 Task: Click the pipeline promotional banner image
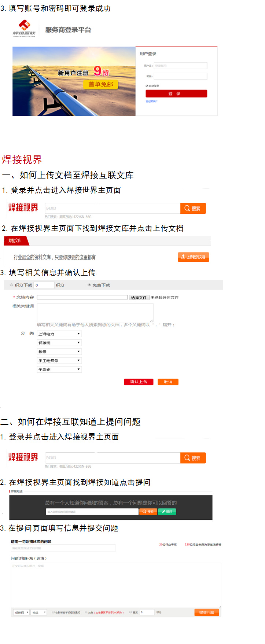[x=74, y=81]
